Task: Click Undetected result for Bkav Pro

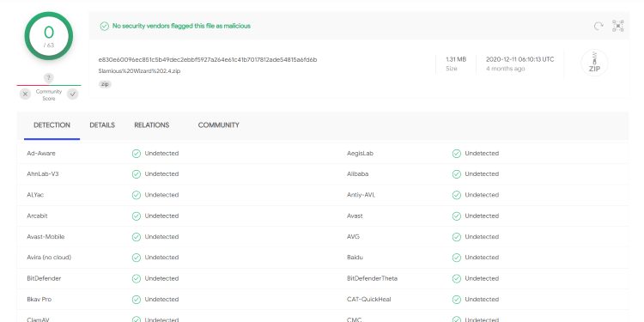Action: [161, 299]
